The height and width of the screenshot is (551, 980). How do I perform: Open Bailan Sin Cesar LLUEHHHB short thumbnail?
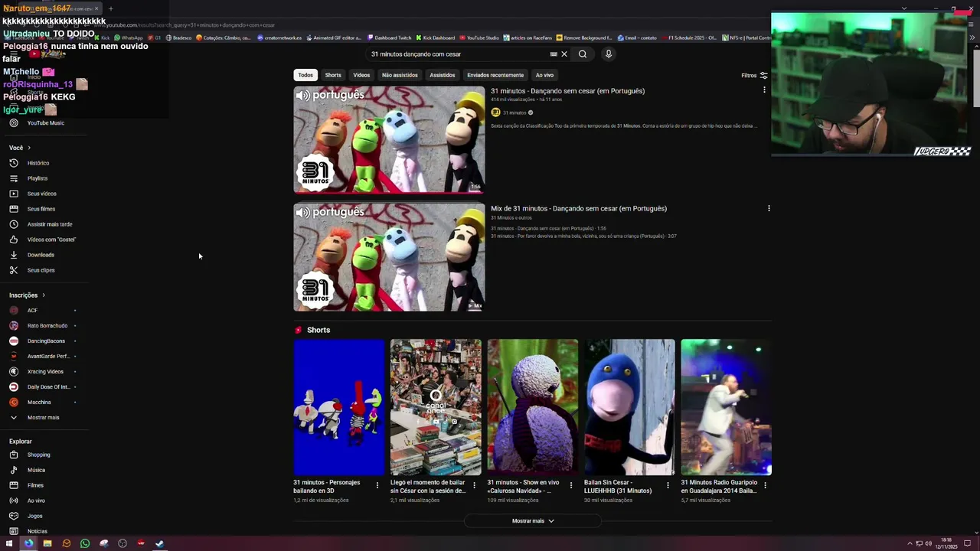pyautogui.click(x=629, y=407)
